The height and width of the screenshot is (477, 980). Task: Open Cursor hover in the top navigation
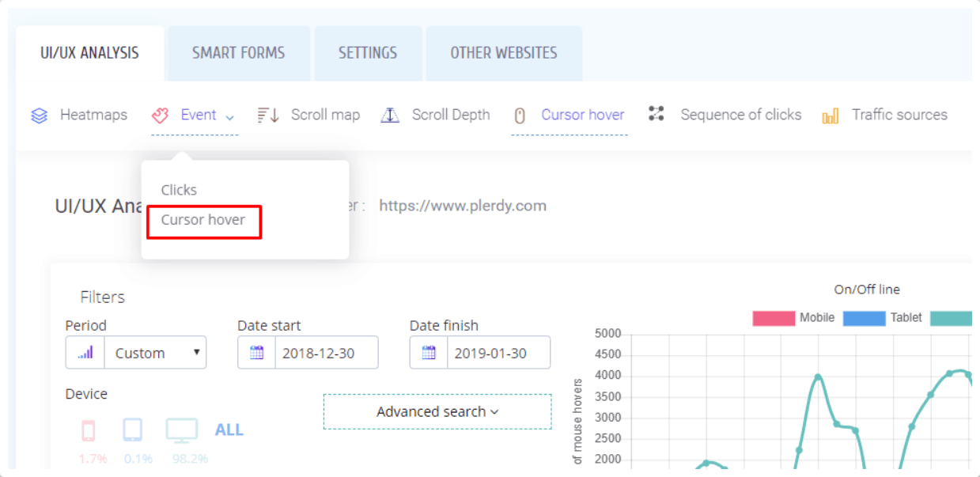click(583, 115)
